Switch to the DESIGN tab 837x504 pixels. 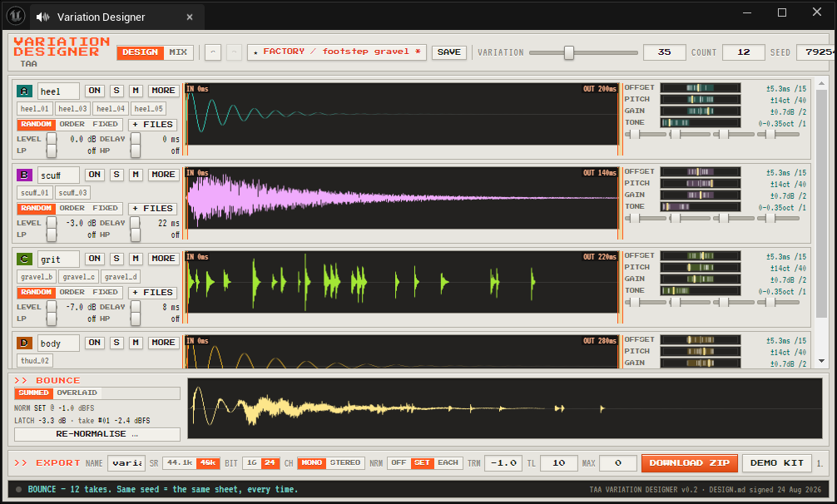pos(140,52)
